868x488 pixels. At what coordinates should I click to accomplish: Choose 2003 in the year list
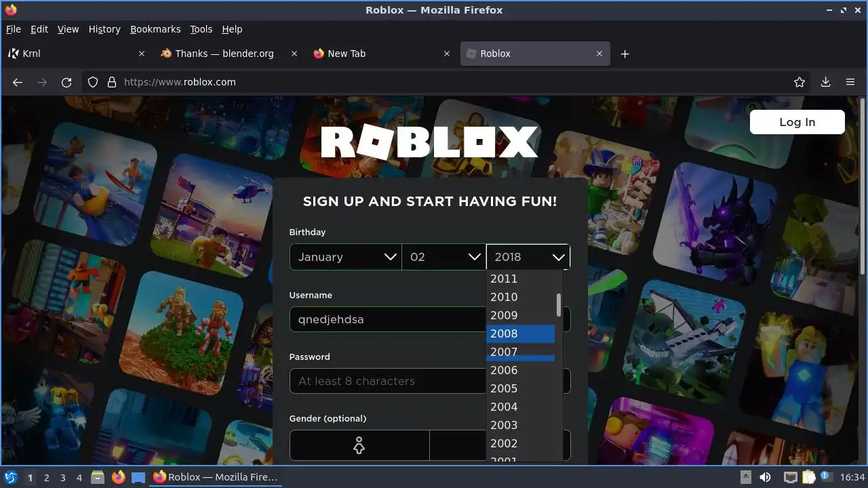coord(521,425)
